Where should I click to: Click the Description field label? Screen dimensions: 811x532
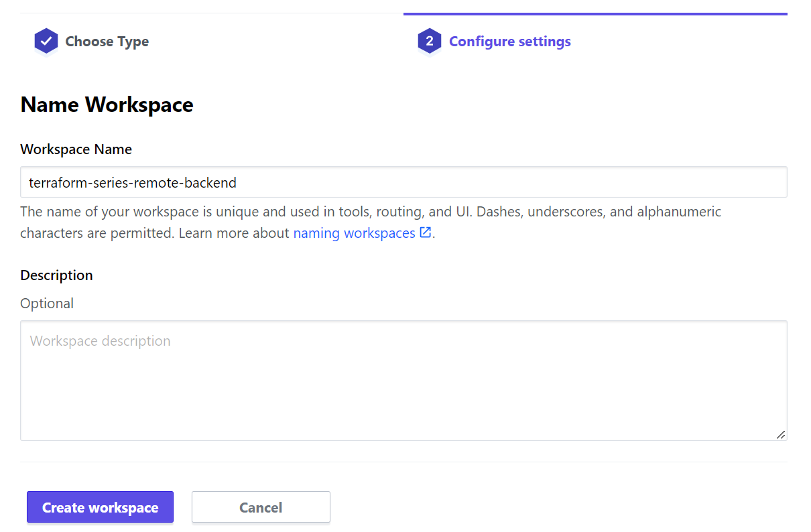pyautogui.click(x=56, y=275)
